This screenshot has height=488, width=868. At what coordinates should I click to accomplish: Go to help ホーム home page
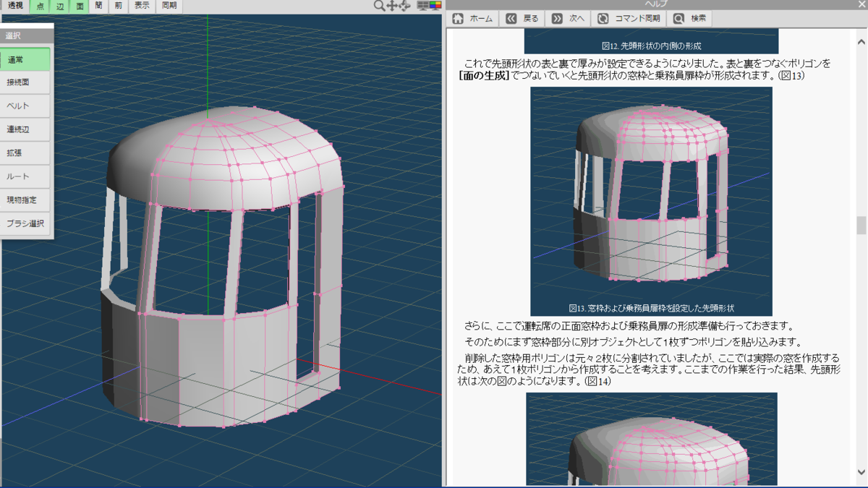[472, 19]
